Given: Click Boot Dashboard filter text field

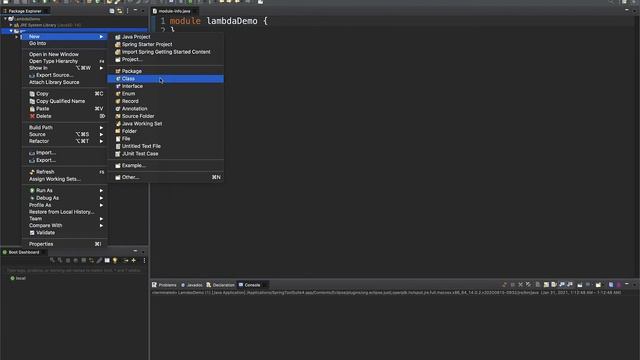Looking at the screenshot, I should pos(74,270).
